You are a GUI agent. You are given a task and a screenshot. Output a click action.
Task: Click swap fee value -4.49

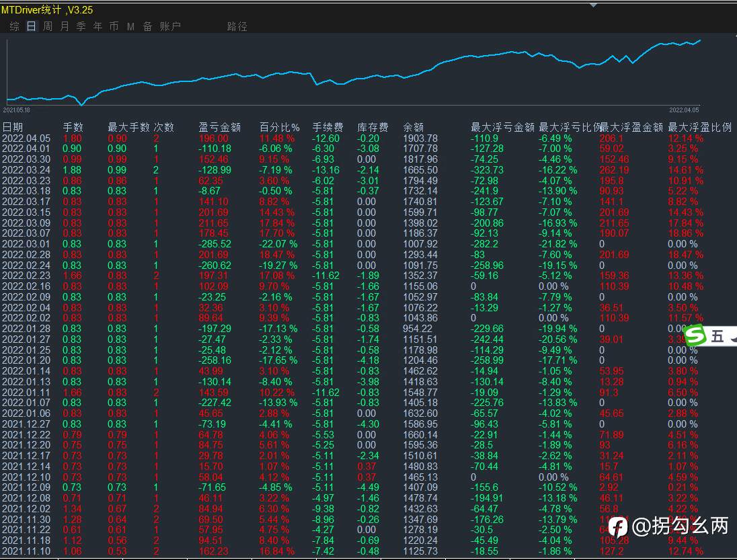368,487
